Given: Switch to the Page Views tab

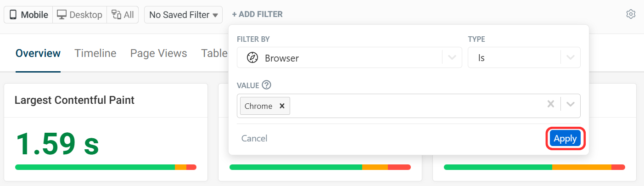Looking at the screenshot, I should (x=158, y=53).
